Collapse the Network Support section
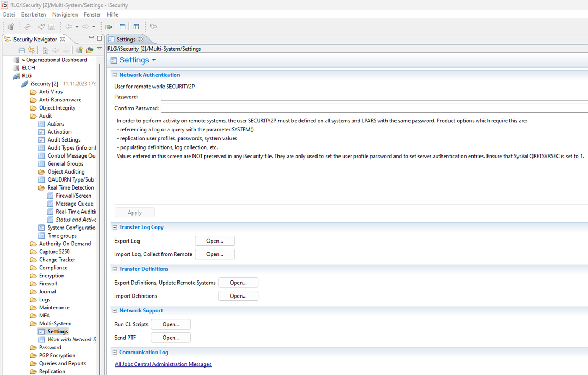The height and width of the screenshot is (375, 588). tap(115, 310)
